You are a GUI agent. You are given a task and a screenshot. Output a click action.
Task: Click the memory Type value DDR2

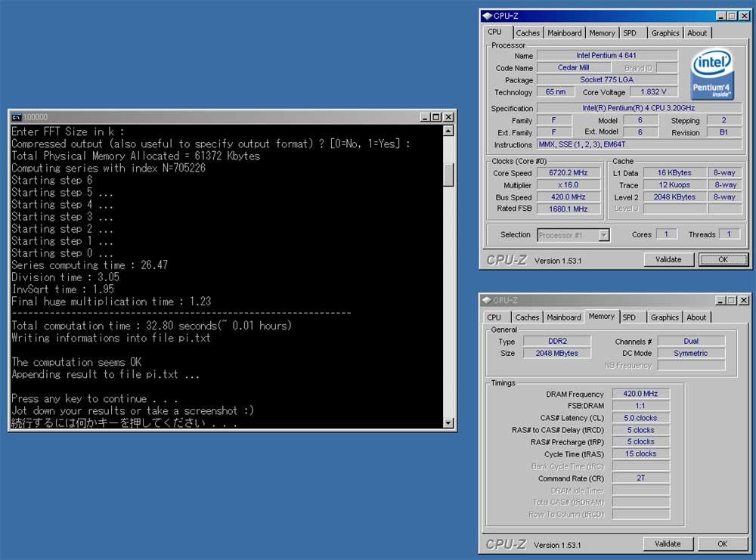click(x=557, y=341)
